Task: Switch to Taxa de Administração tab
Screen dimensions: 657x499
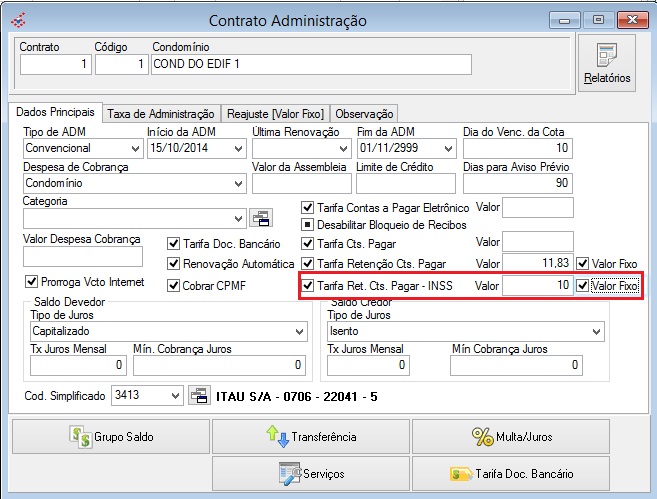Action: click(x=160, y=114)
